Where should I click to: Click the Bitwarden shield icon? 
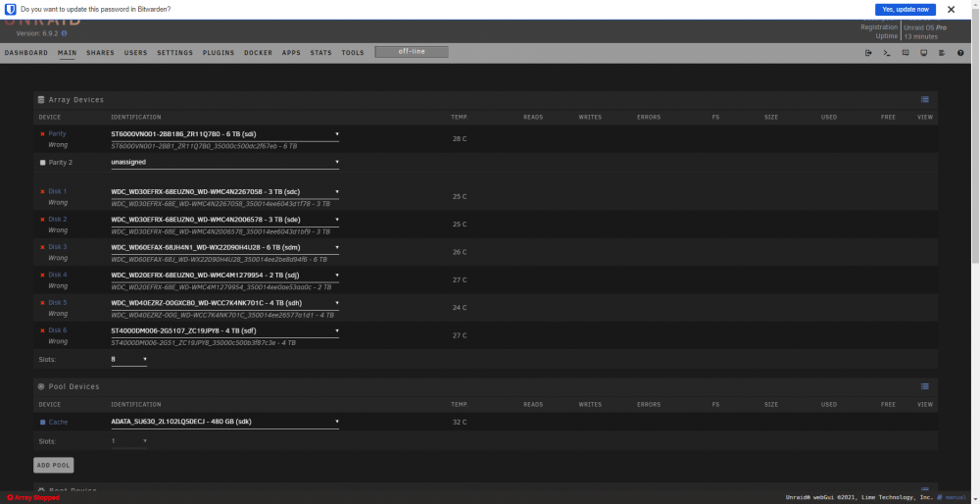click(11, 10)
